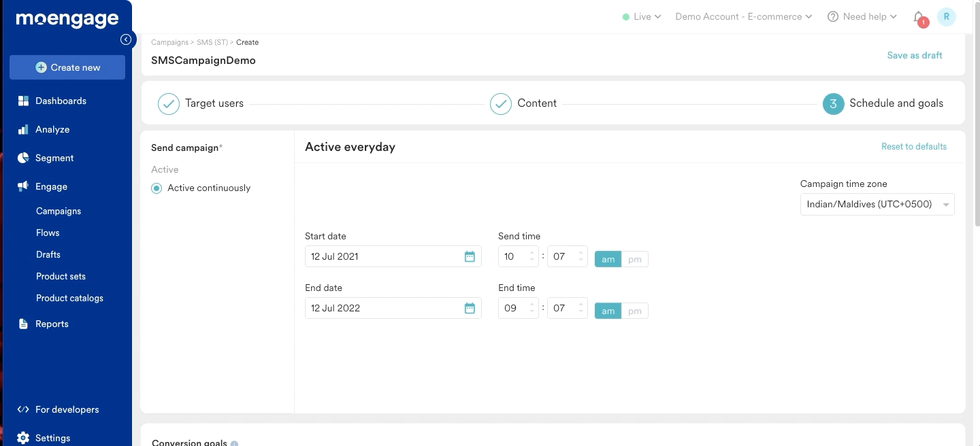Open the Live environment dropdown
The image size is (980, 446).
pyautogui.click(x=642, y=16)
